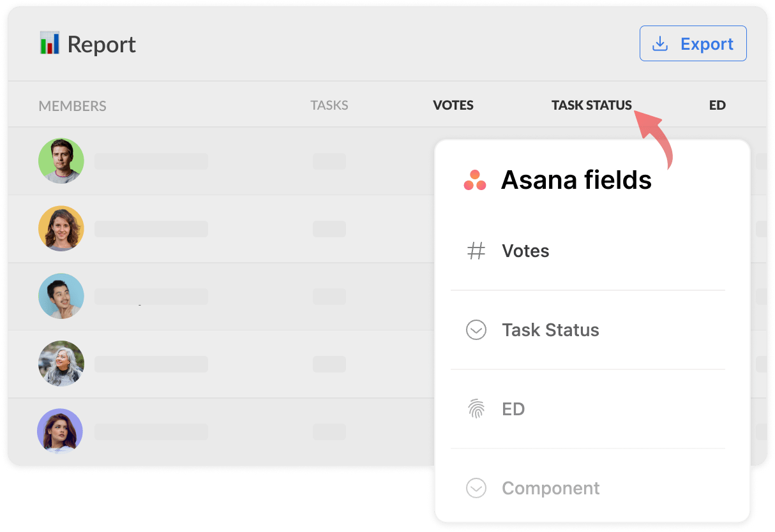This screenshot has width=775, height=532.
Task: Click the Asana fields panel title
Action: (576, 179)
